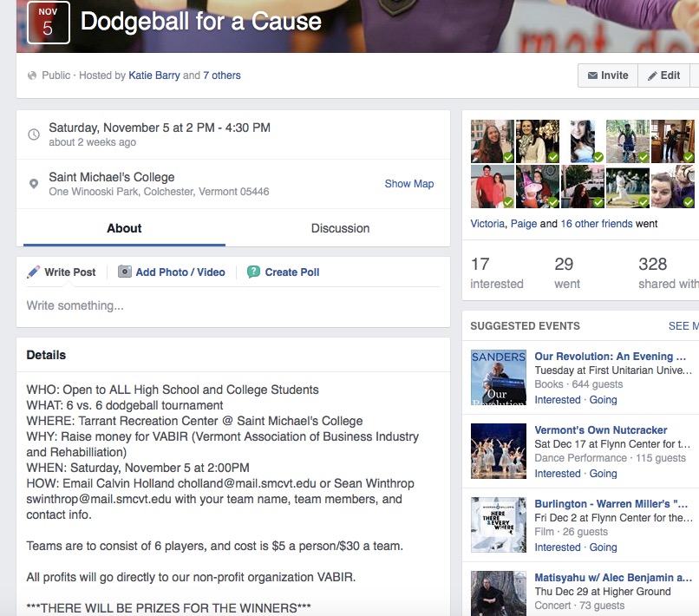Open Paige's profile link
The height and width of the screenshot is (616, 699).
[x=523, y=224]
